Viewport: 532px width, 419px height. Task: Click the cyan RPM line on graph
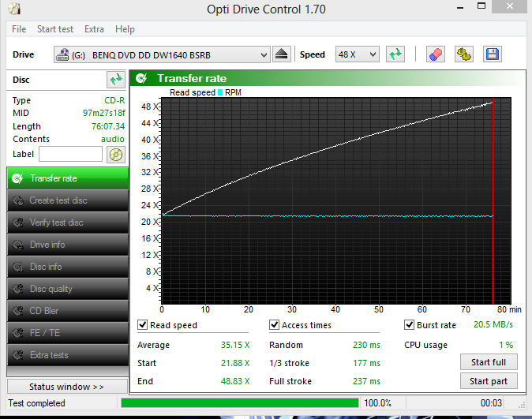point(326,215)
